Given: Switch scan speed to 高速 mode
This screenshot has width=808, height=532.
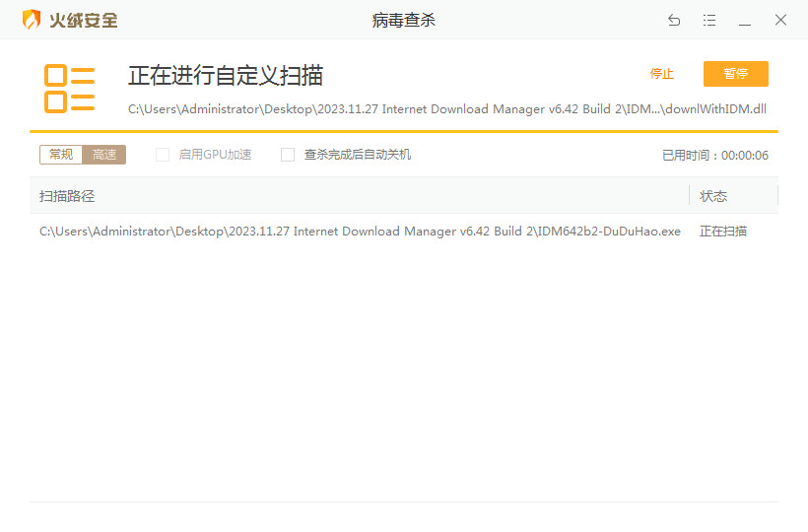Looking at the screenshot, I should point(104,155).
